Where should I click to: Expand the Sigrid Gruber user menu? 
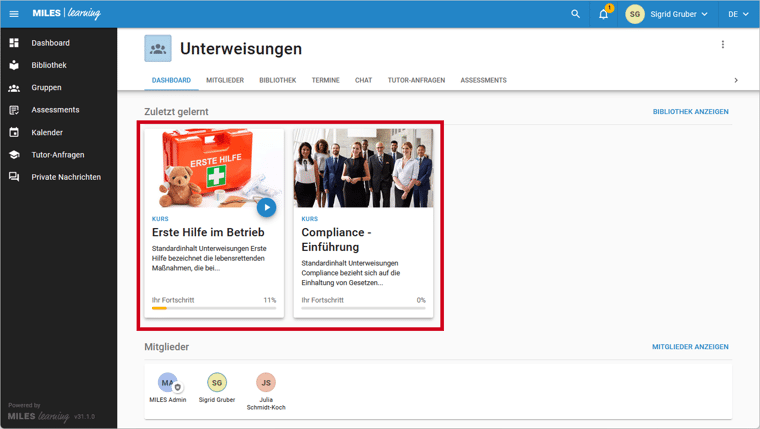(668, 14)
